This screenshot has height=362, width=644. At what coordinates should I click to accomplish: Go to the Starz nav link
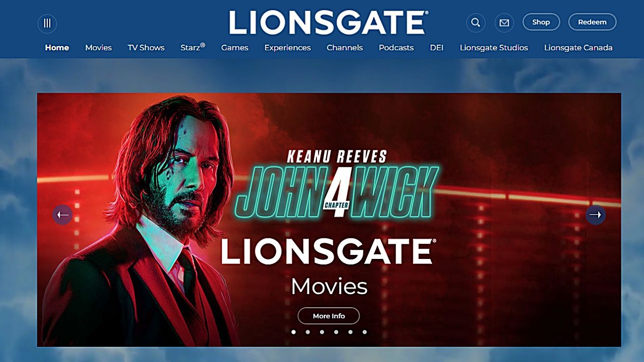click(x=193, y=47)
